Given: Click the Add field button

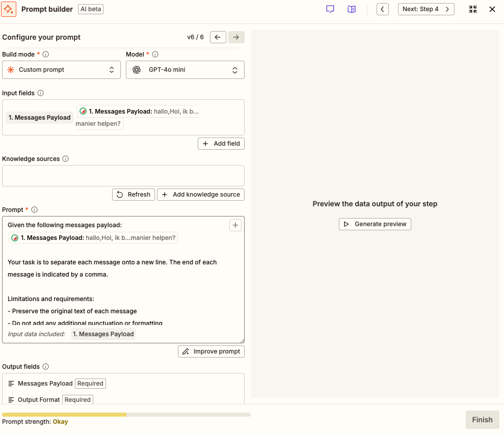Looking at the screenshot, I should (x=221, y=144).
